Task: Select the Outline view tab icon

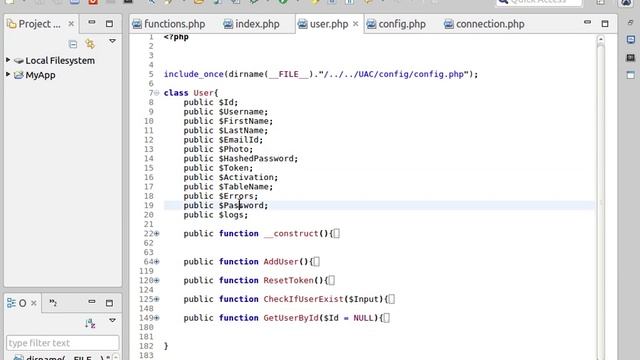Action: [11, 303]
